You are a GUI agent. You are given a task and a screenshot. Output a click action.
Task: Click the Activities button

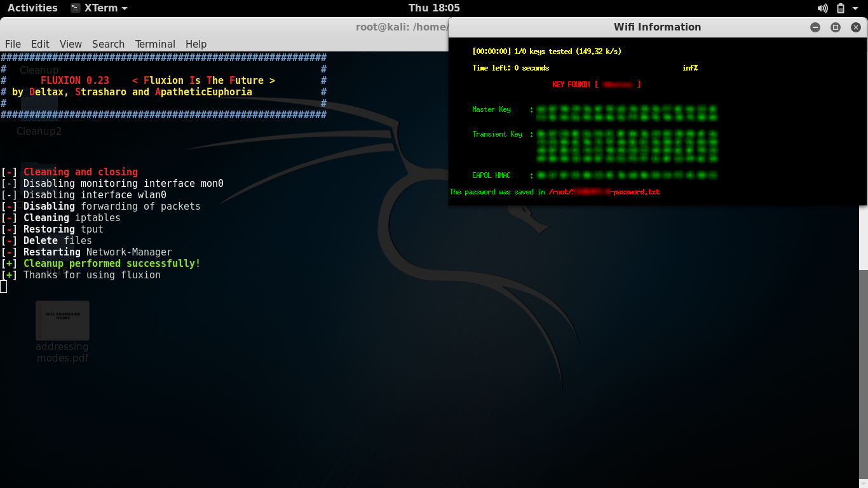tap(32, 8)
